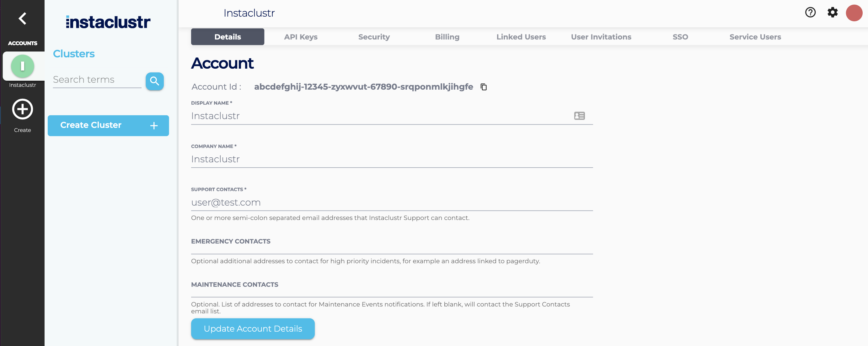This screenshot has width=868, height=346.
Task: Open the Clusters section link
Action: 73,53
